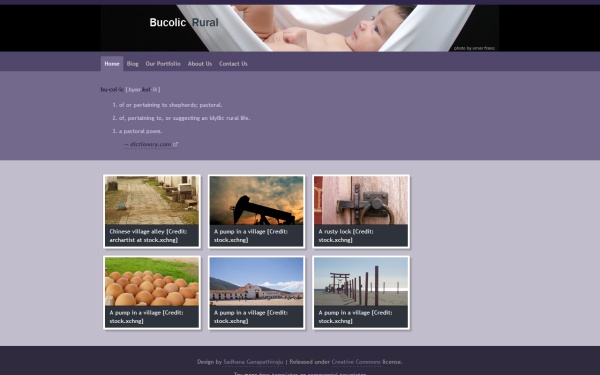Click the photo by credit in banner
600x375 pixels.
point(474,48)
